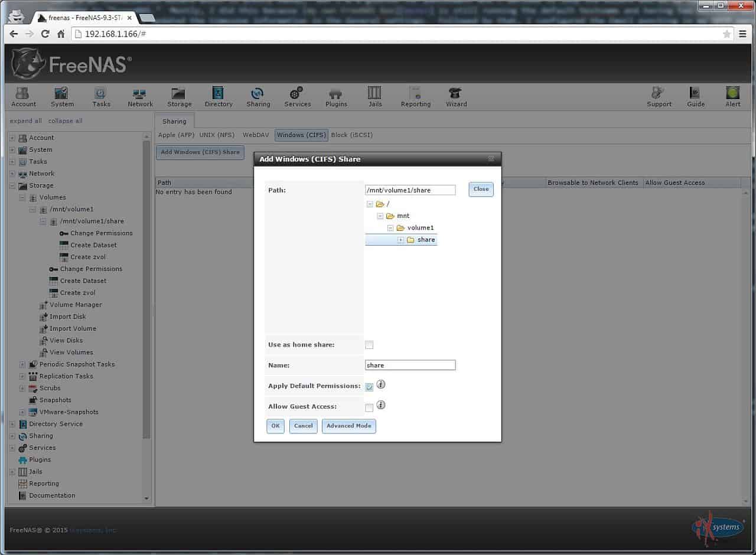Click Cancel in the CIFS share dialog
The width and height of the screenshot is (756, 555).
[304, 426]
